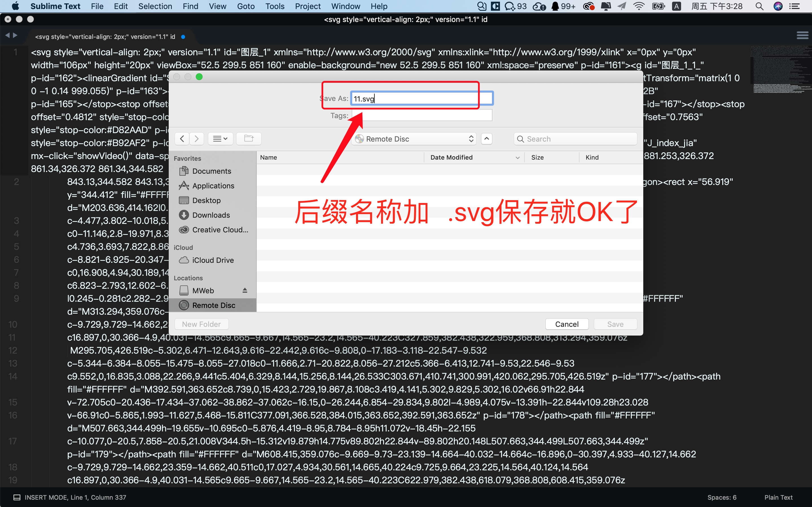
Task: Click the forward navigation arrow in save dialog
Action: [197, 139]
